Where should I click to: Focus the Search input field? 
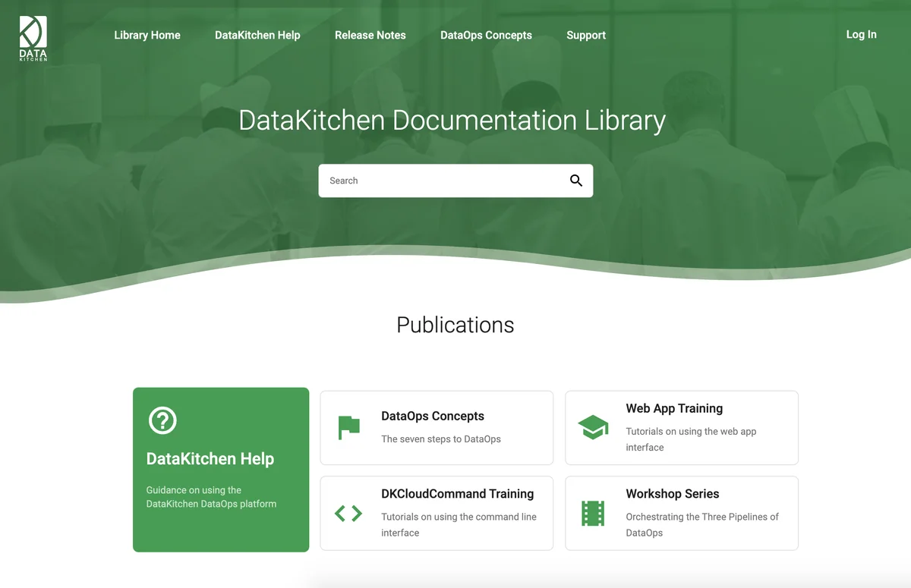click(444, 181)
